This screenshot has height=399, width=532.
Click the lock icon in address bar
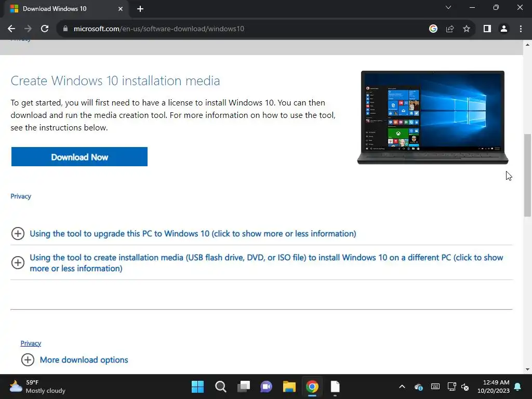[x=65, y=29]
